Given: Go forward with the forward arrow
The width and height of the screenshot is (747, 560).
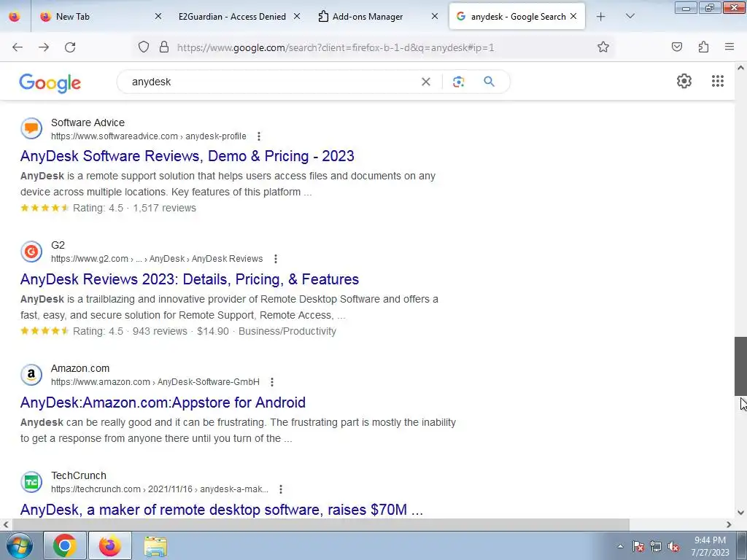Looking at the screenshot, I should tap(44, 47).
